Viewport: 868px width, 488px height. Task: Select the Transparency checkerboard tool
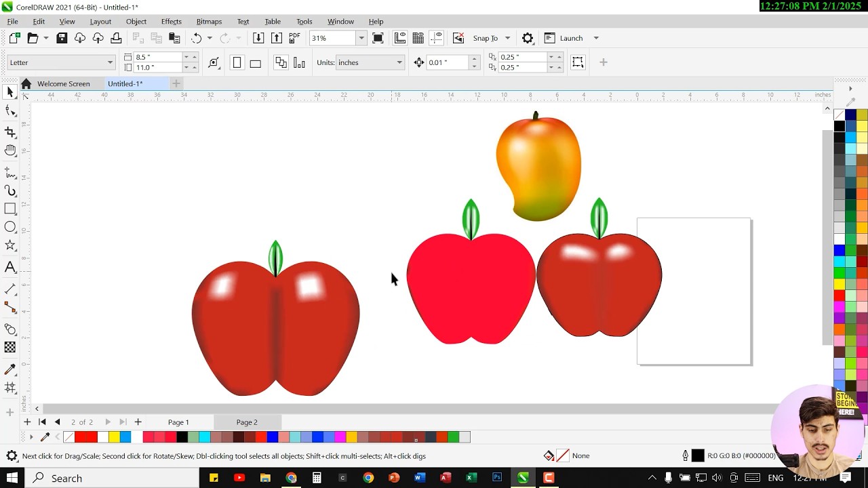pos(10,347)
